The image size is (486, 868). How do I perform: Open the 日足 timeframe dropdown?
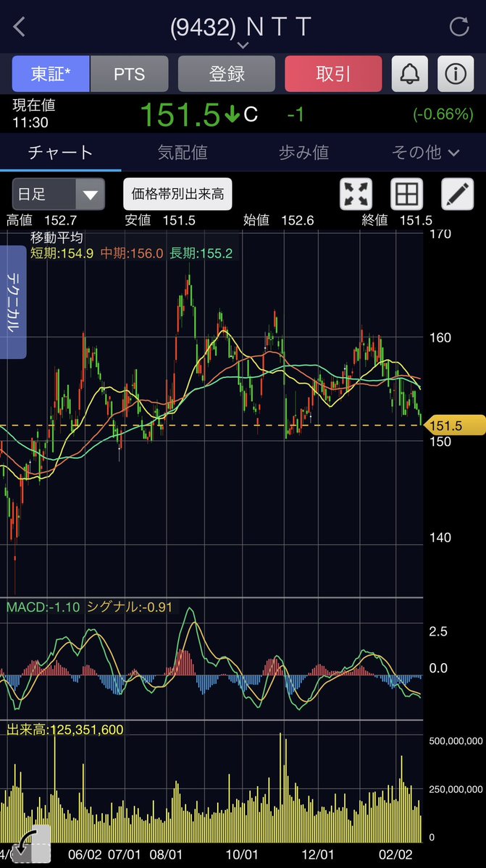[58, 194]
